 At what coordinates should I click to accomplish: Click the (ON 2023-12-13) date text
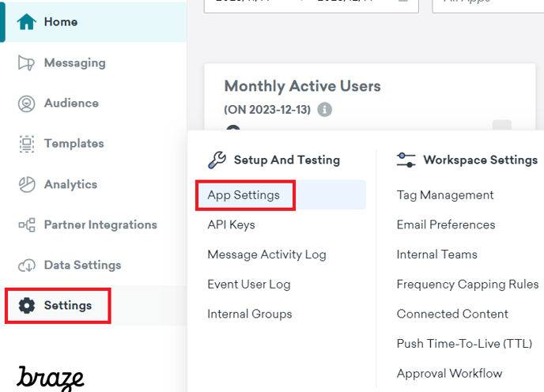267,110
